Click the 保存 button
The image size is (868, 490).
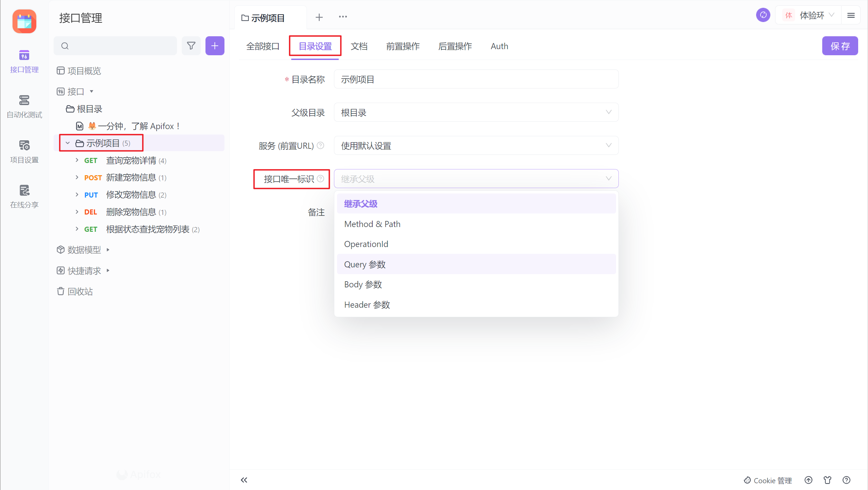pos(840,46)
